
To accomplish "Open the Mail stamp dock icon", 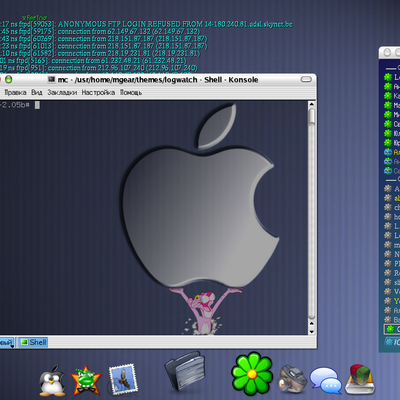I will point(123,378).
